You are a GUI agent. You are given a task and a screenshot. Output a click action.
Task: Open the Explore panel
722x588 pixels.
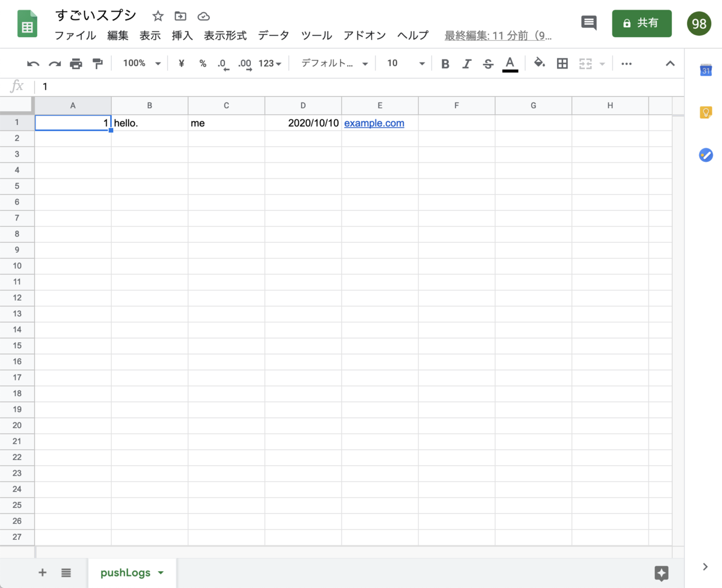pyautogui.click(x=661, y=572)
